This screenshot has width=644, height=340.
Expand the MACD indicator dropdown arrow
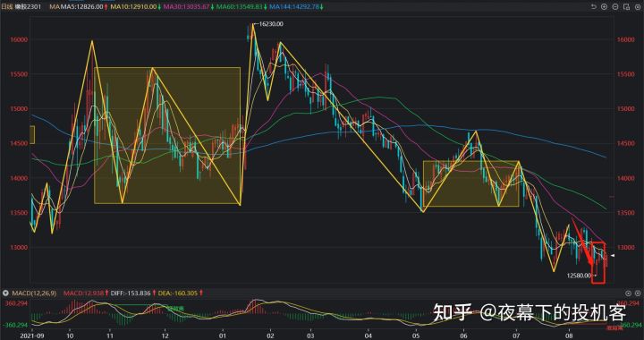tap(5, 293)
